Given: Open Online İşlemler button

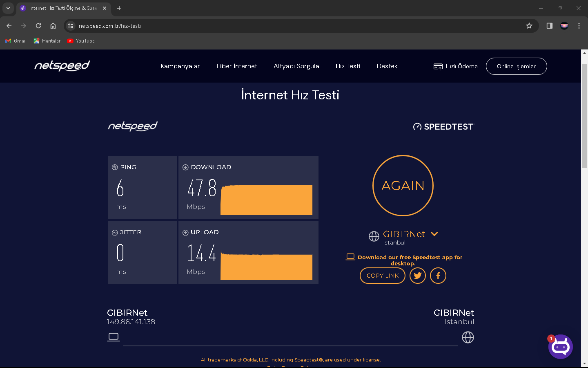Looking at the screenshot, I should coord(516,66).
